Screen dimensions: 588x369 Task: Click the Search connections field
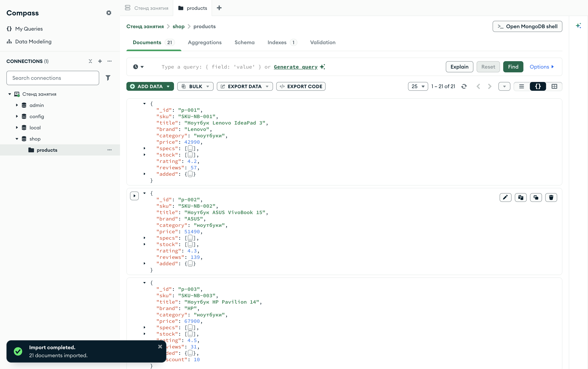[x=53, y=78]
